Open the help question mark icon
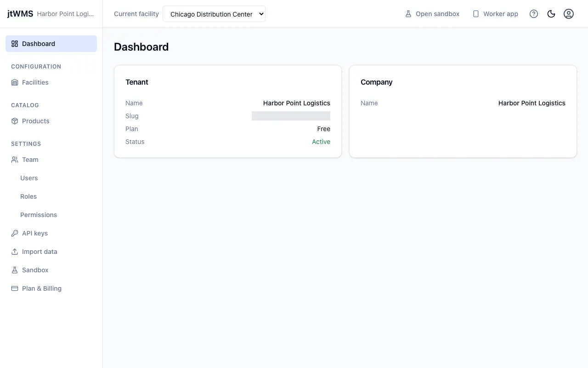 (x=534, y=14)
